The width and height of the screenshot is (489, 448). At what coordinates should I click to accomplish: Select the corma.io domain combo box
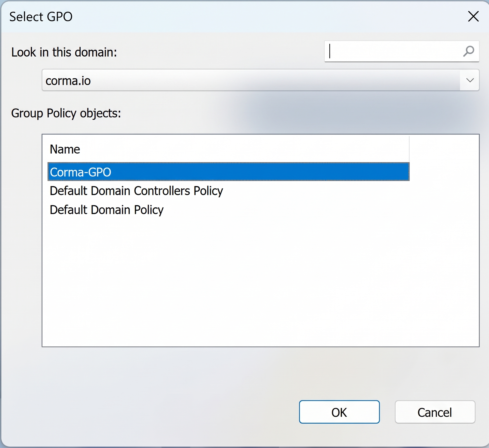point(261,80)
